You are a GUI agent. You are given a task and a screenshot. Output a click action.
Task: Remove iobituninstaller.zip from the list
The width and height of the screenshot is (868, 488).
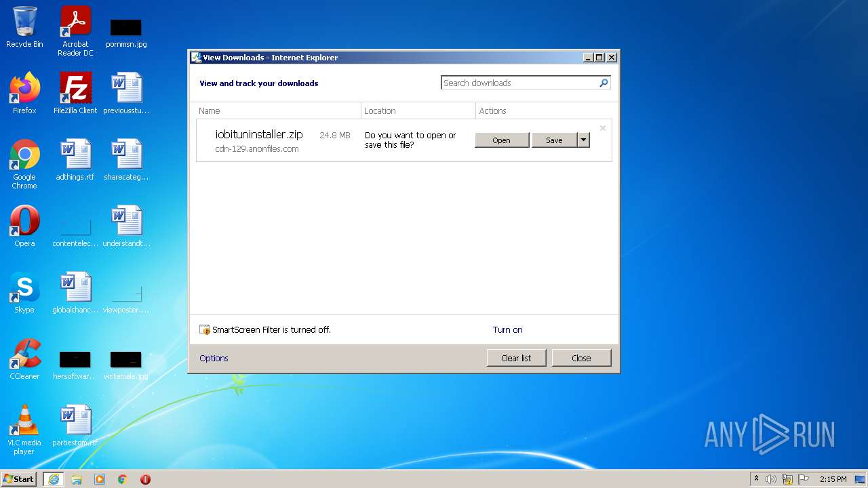[x=602, y=128]
